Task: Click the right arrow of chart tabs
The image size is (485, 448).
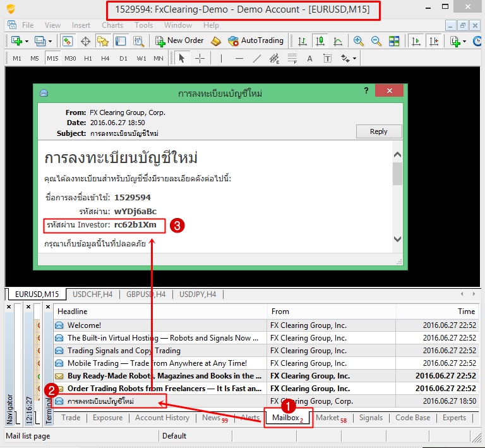Action: click(474, 294)
